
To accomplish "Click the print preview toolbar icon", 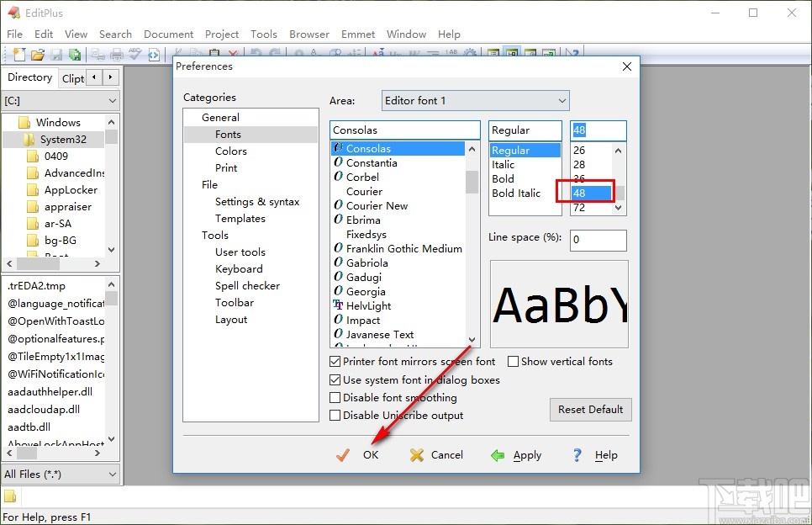I will point(98,55).
